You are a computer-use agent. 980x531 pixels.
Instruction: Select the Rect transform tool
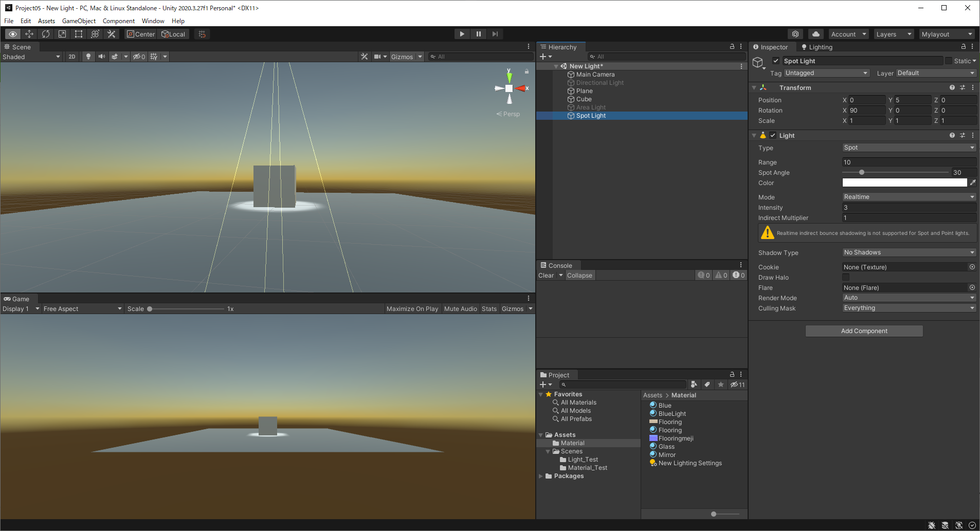(79, 34)
